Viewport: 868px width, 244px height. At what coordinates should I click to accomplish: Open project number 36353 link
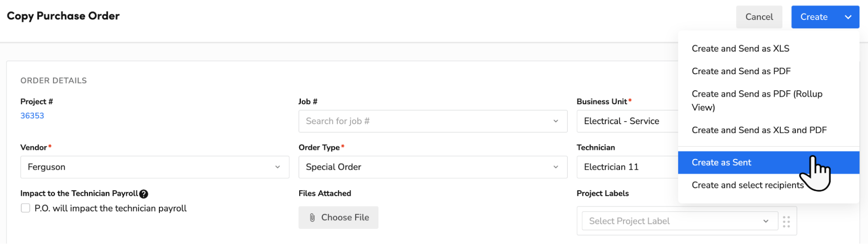coord(32,115)
